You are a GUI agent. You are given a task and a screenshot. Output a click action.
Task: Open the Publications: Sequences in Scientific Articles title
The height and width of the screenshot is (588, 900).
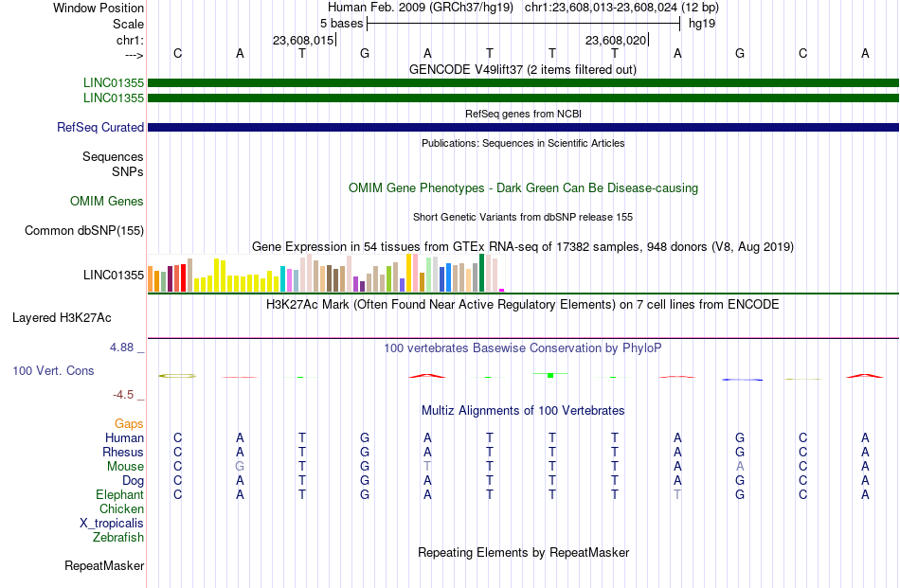(523, 143)
